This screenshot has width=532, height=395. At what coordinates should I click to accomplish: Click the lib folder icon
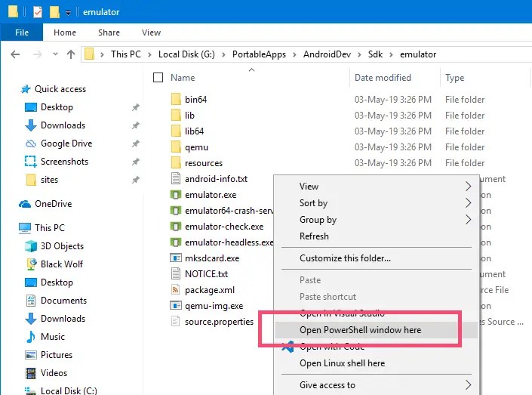coord(176,116)
